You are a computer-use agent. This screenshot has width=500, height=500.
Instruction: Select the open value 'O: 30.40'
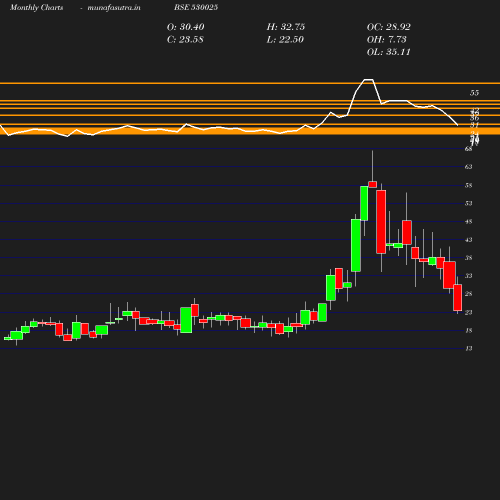[185, 27]
